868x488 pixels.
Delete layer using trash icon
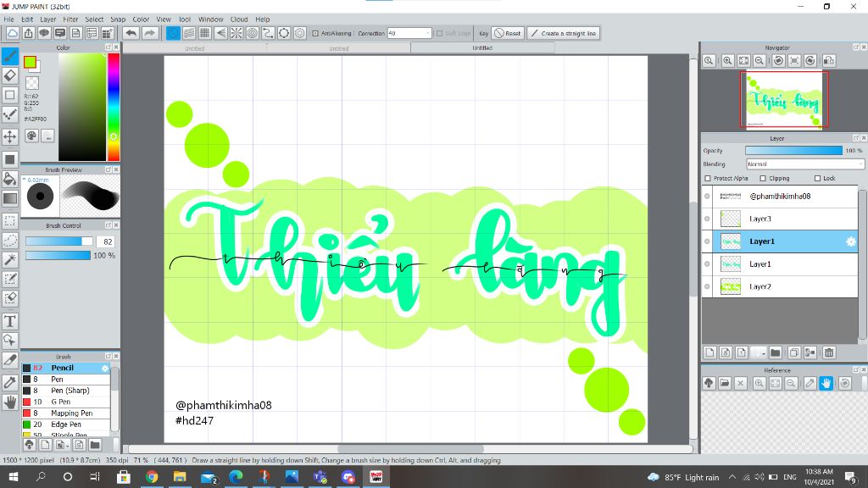click(829, 352)
